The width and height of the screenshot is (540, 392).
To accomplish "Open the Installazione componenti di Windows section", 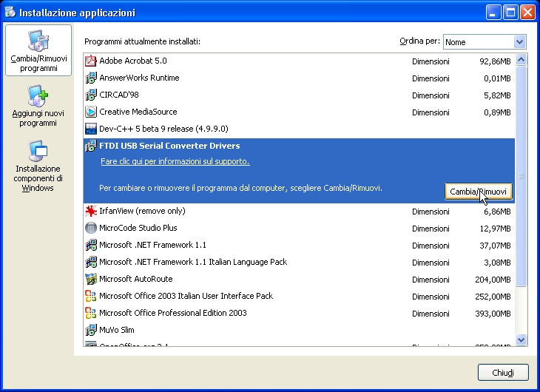I will tap(38, 166).
